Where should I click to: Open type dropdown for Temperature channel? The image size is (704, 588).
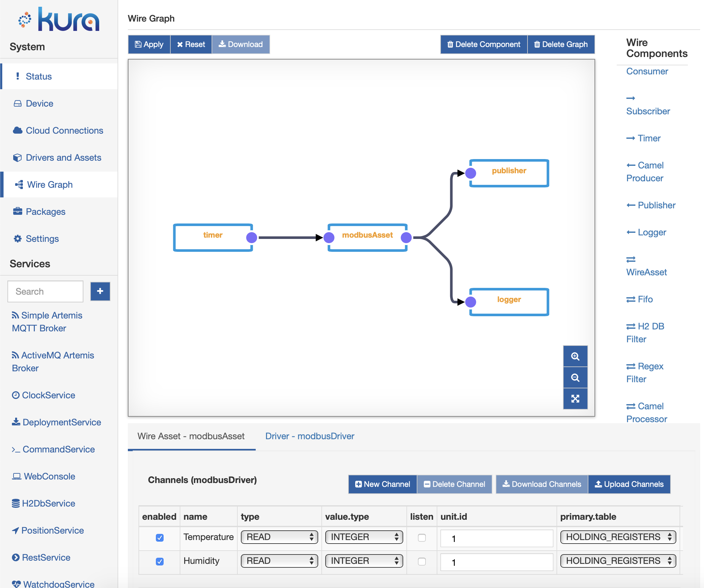(x=279, y=537)
